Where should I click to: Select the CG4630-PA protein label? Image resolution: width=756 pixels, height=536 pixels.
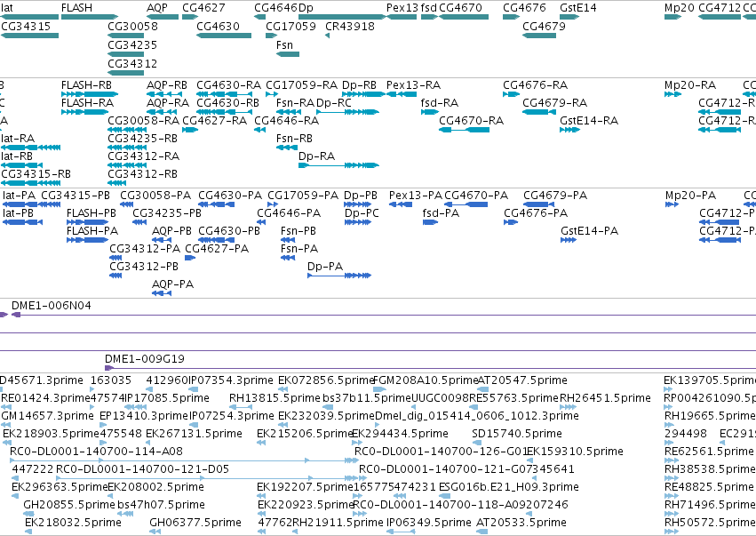point(230,196)
